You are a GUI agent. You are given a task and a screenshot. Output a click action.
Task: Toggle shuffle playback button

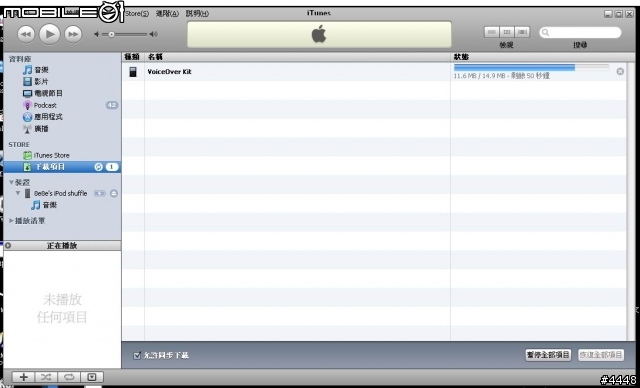(x=46, y=377)
